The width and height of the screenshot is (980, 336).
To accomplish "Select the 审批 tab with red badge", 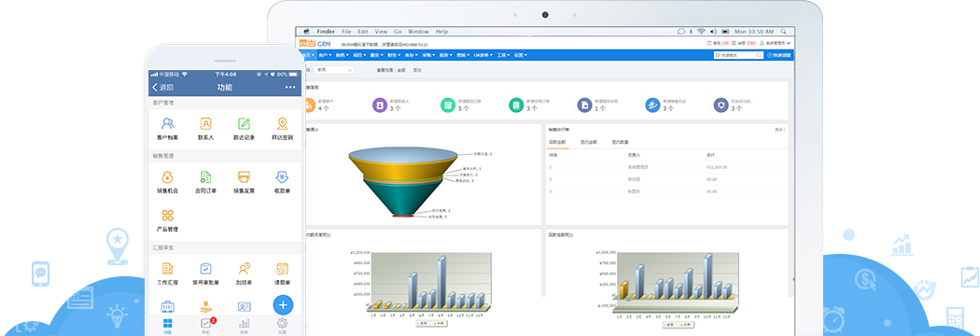I will [x=207, y=326].
